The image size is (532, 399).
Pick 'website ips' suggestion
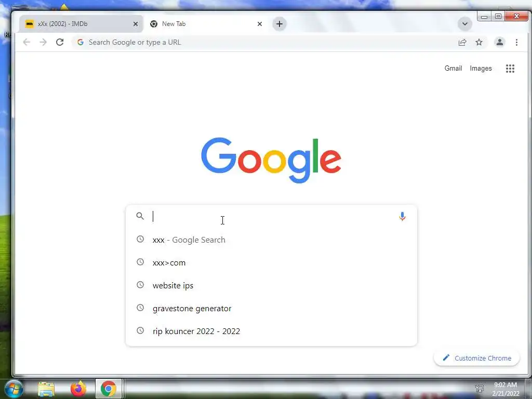(x=271, y=285)
